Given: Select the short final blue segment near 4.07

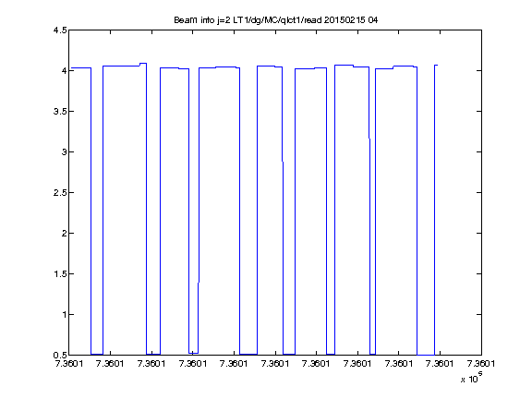Looking at the screenshot, I should 436,65.
